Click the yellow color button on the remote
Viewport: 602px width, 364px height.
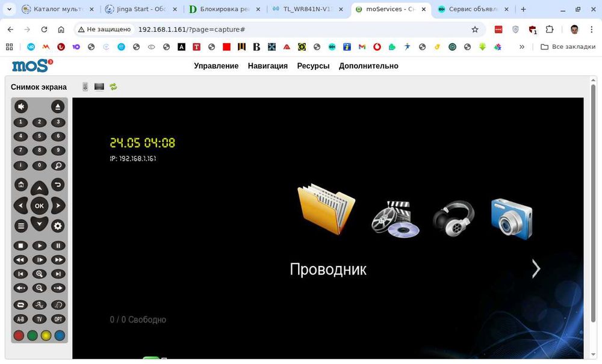[46, 336]
